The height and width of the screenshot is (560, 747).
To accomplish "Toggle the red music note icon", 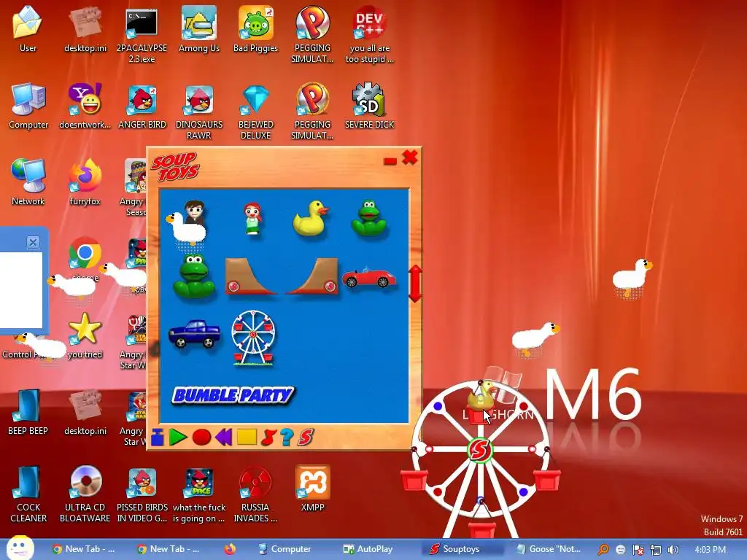I will [268, 437].
